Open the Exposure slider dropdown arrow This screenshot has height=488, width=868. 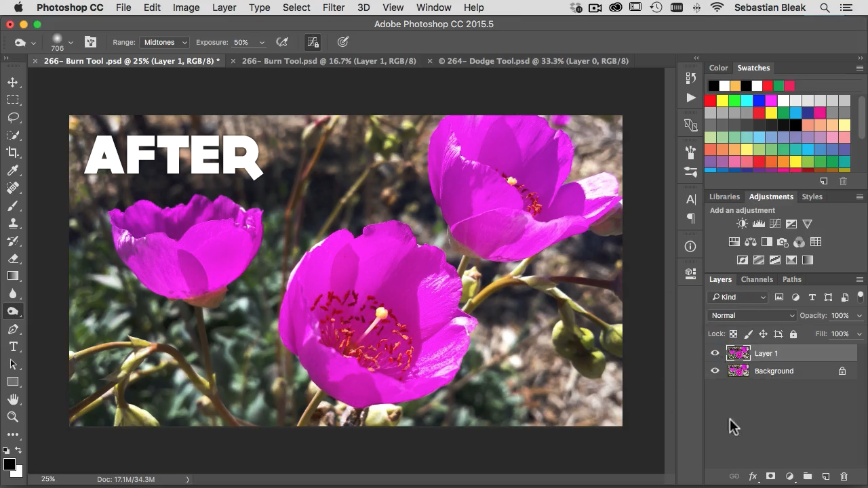click(262, 43)
